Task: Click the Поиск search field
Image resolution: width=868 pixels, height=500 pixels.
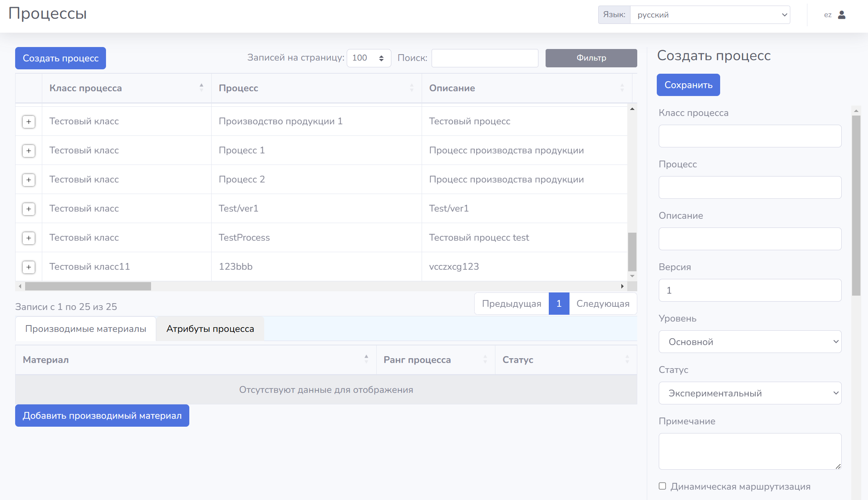Action: click(x=485, y=58)
